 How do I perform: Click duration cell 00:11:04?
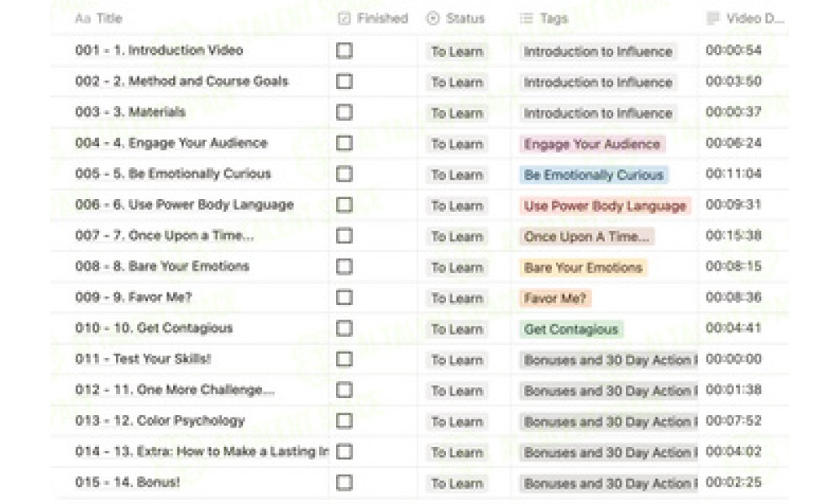coord(734,174)
